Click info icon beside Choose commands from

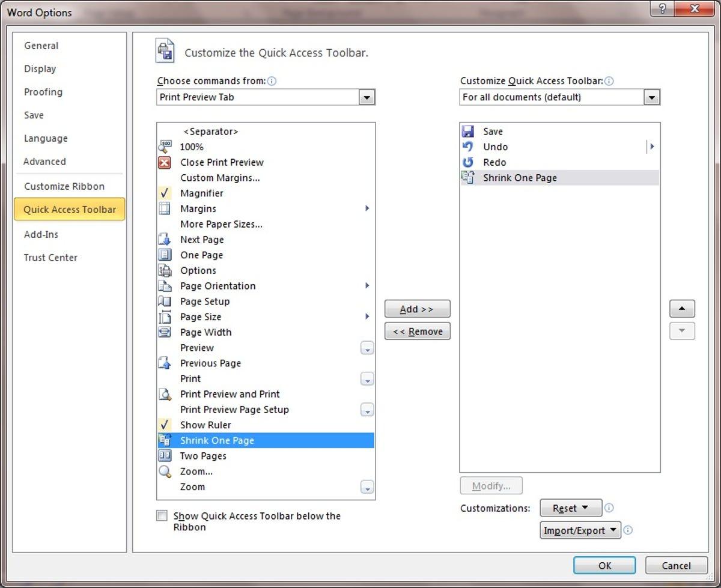pyautogui.click(x=272, y=81)
